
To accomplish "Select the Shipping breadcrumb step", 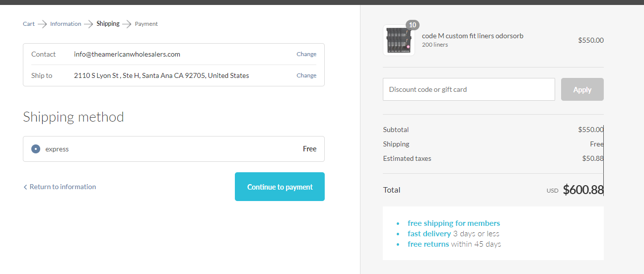I will [108, 24].
